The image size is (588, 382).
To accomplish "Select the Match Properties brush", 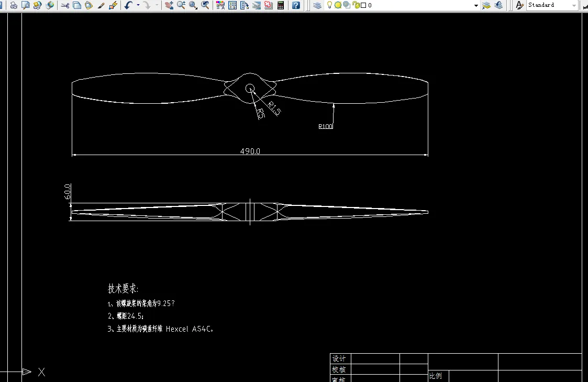I will [x=101, y=5].
